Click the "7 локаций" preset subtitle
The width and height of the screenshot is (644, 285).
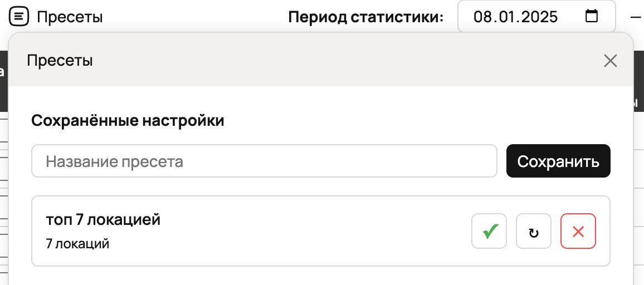click(x=77, y=243)
